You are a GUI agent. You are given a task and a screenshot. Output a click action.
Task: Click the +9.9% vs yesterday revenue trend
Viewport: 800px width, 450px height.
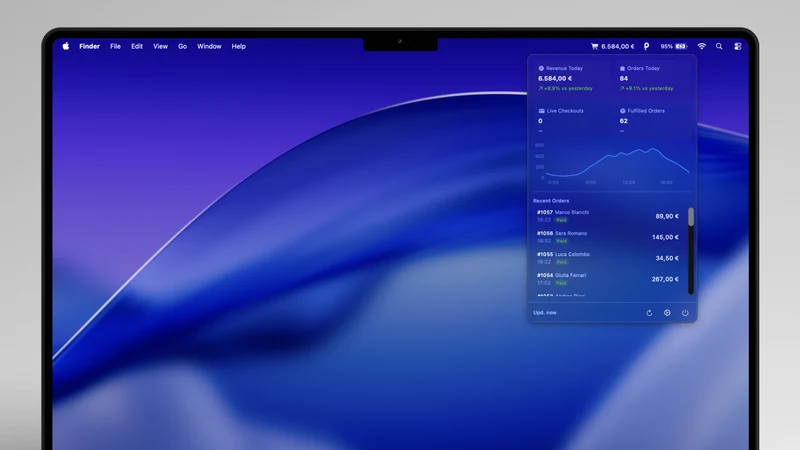tap(565, 88)
